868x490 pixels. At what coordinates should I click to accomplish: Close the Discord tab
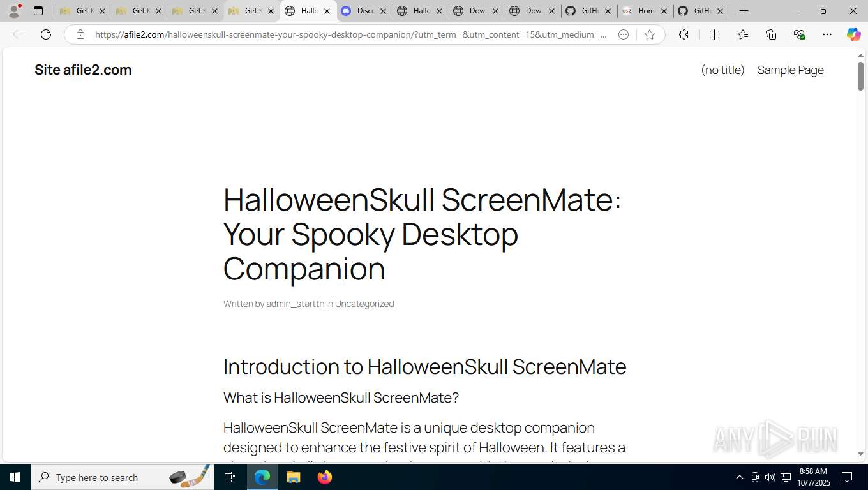click(383, 11)
